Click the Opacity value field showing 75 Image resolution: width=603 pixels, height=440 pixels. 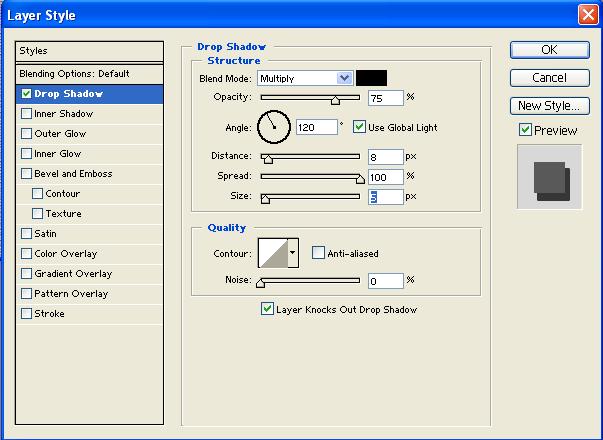pos(385,98)
